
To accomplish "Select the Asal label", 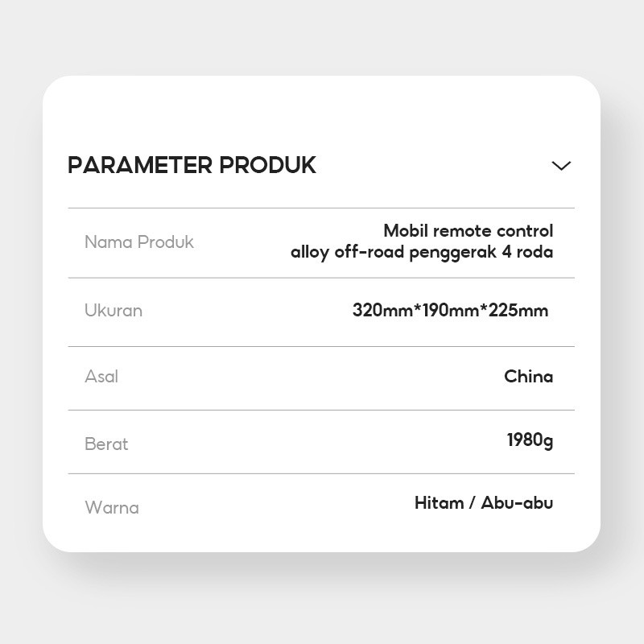I will coord(101,377).
